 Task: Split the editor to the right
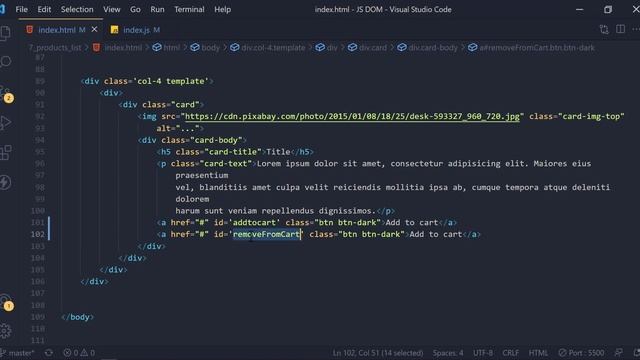coord(620,29)
